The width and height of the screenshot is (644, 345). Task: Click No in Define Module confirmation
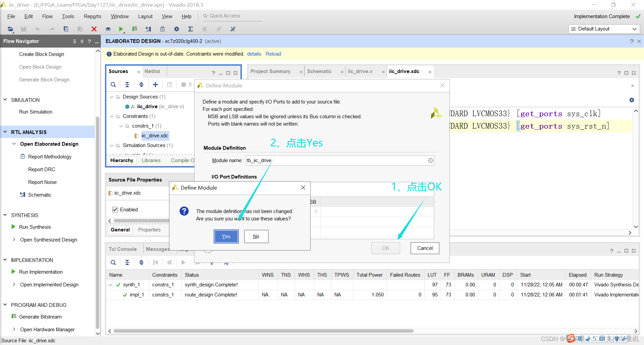(x=256, y=236)
